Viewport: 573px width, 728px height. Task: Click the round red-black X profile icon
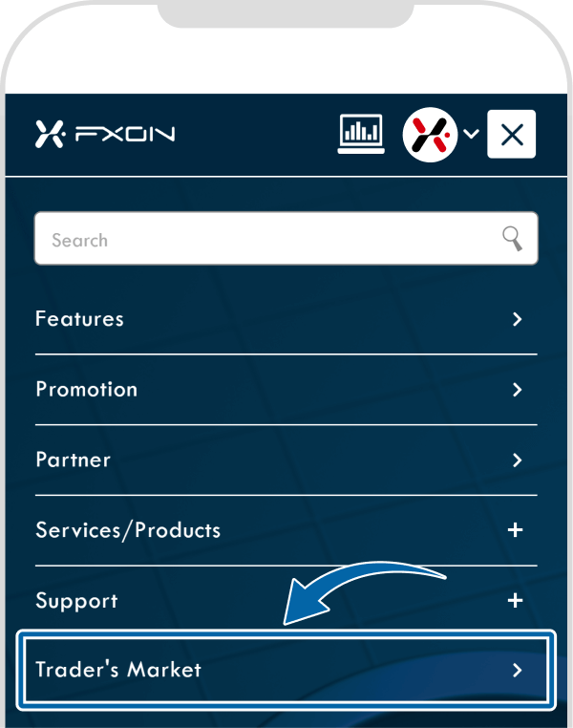(x=430, y=135)
